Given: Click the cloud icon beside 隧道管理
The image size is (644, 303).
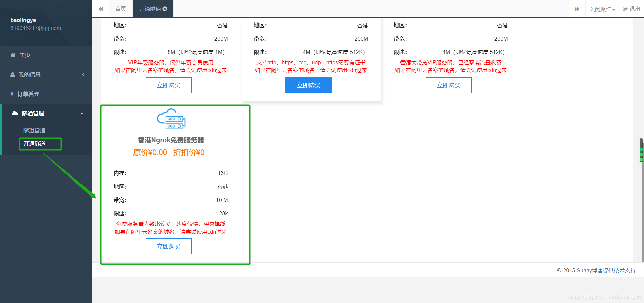Looking at the screenshot, I should [x=15, y=113].
